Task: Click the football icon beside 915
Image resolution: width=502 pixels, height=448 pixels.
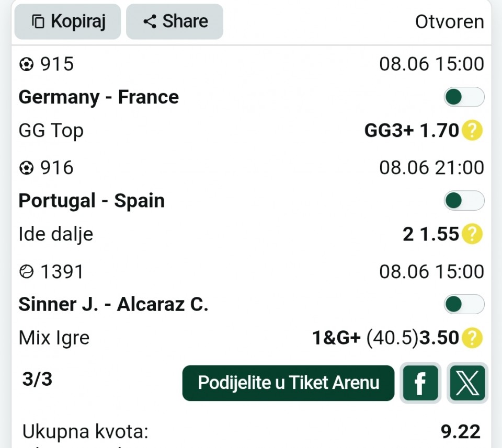Action: [x=26, y=64]
